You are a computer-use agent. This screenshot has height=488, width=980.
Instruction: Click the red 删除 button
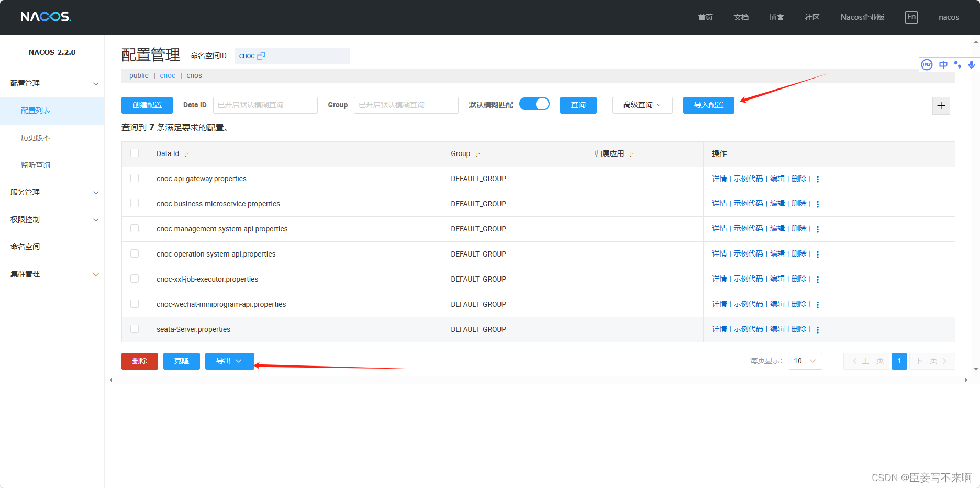click(140, 361)
